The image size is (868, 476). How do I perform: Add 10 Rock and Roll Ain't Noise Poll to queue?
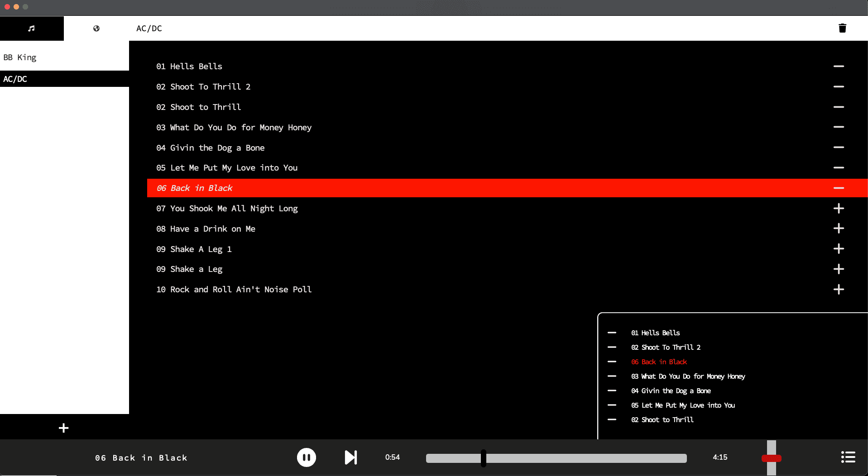(839, 290)
